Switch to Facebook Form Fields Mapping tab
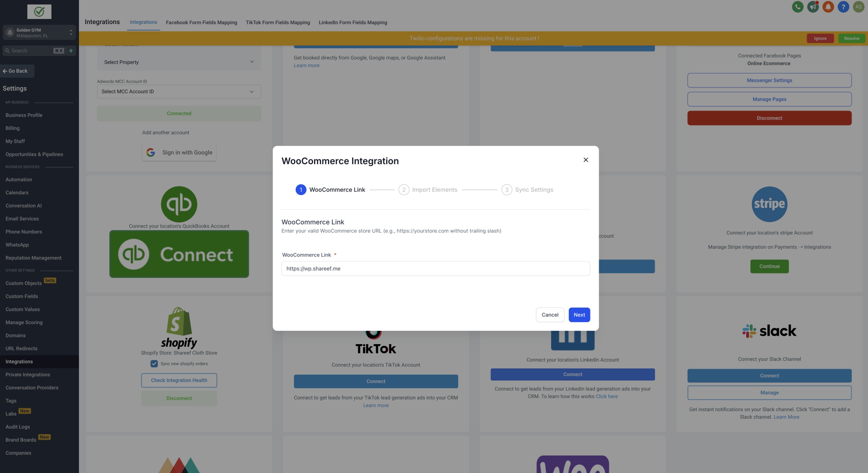Image resolution: width=868 pixels, height=473 pixels. pos(201,23)
